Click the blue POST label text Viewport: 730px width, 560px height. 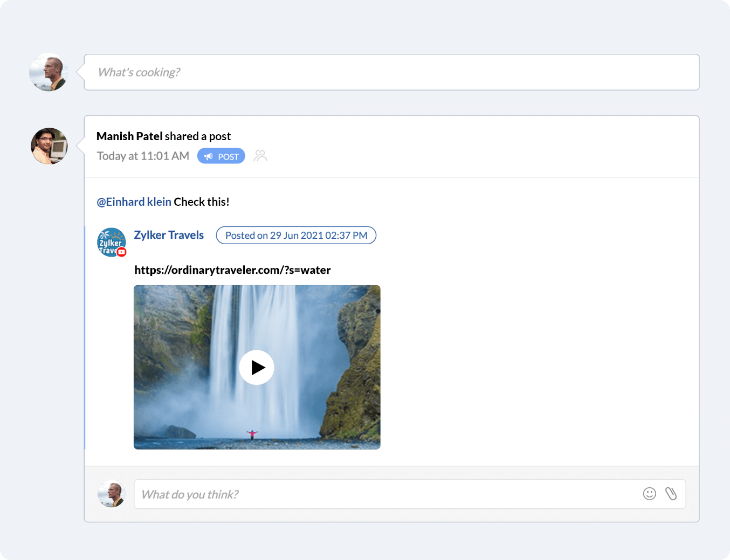pos(228,157)
